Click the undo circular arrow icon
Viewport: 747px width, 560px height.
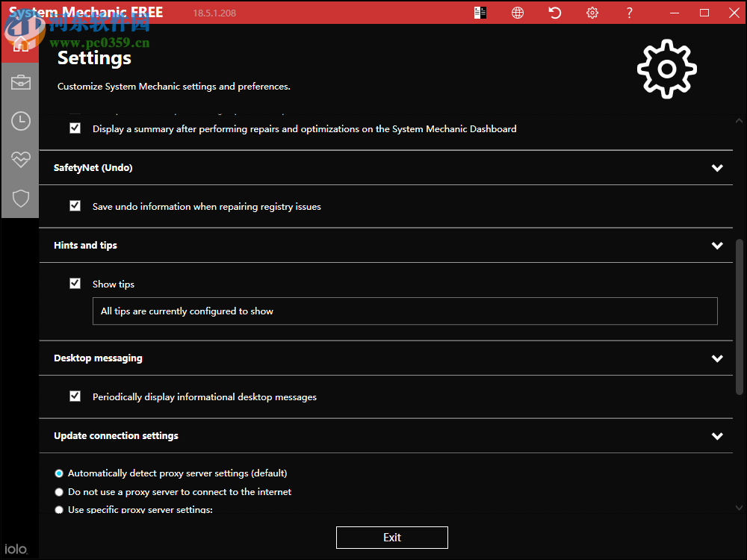554,13
